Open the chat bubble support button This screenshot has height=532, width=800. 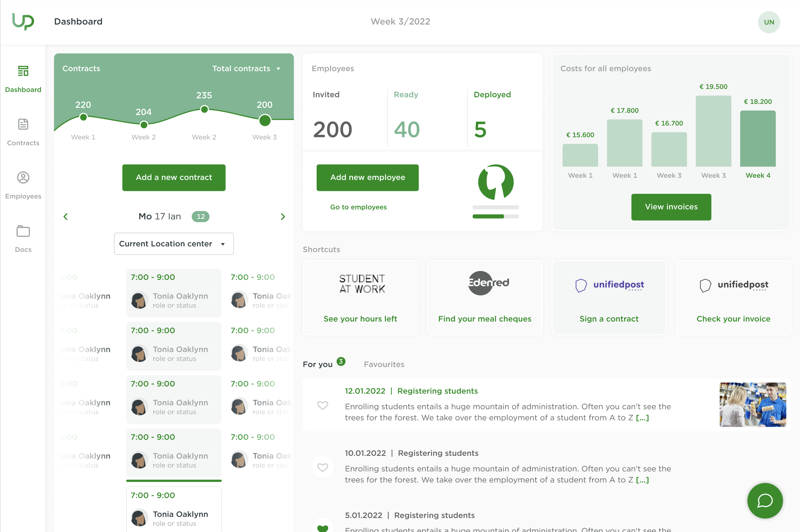765,500
